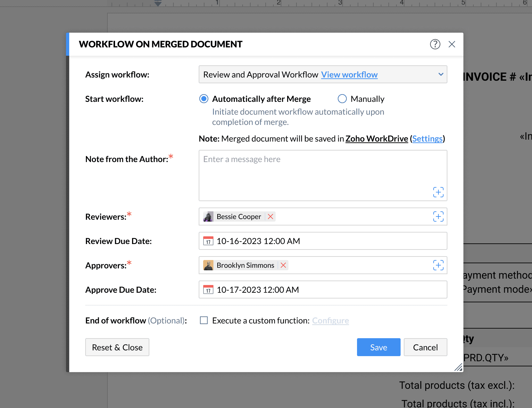Remove approver Brooklyn Simmons
The height and width of the screenshot is (408, 532).
coord(283,265)
